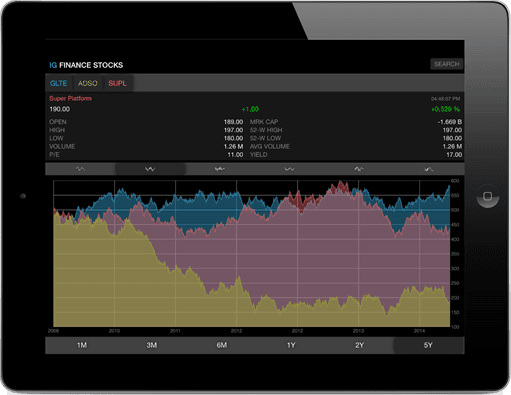Click the 2009 year label on chart axis
Image resolution: width=511 pixels, height=395 pixels.
[x=53, y=331]
